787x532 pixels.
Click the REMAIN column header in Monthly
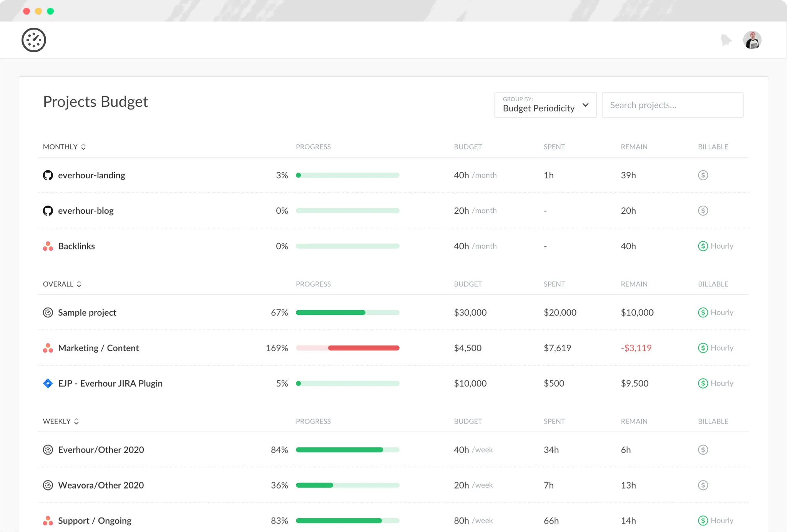(x=634, y=147)
